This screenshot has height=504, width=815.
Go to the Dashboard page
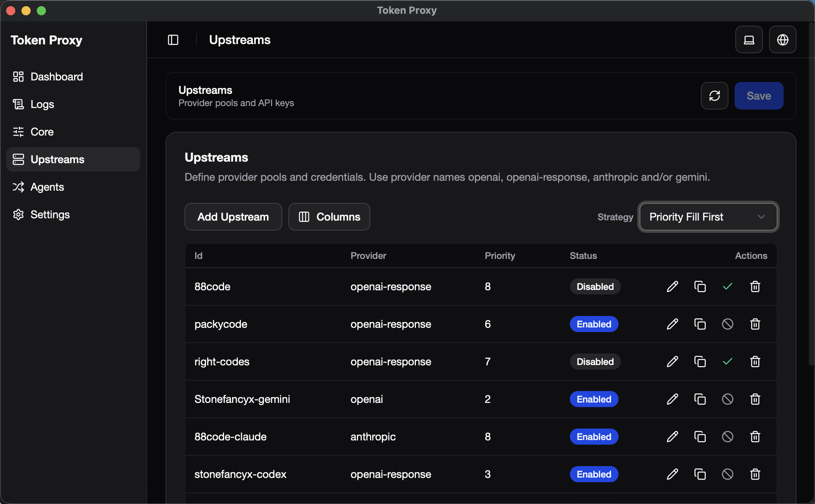56,77
